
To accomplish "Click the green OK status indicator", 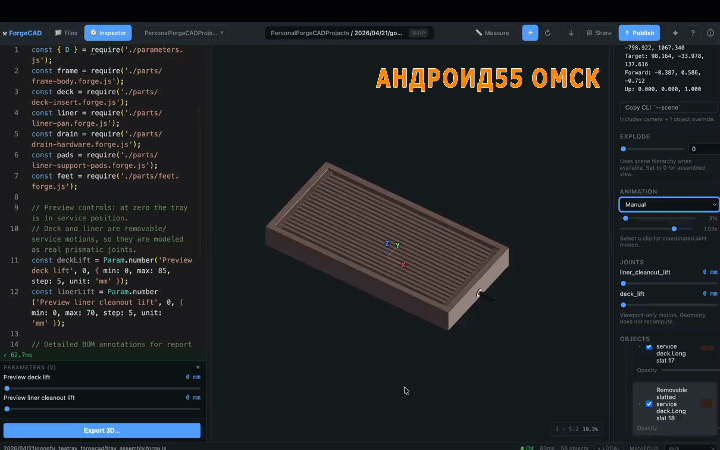I will tap(527, 448).
